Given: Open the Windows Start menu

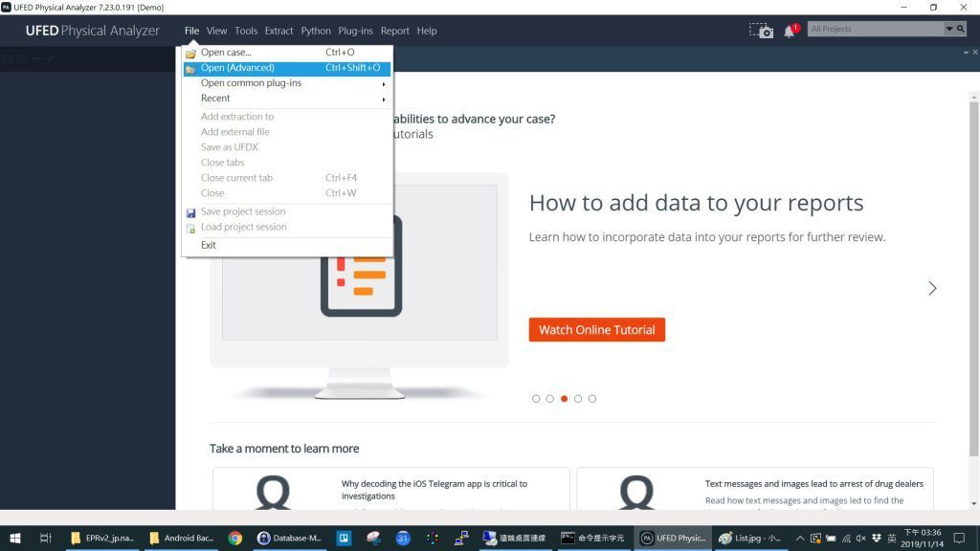Looking at the screenshot, I should click(15, 538).
